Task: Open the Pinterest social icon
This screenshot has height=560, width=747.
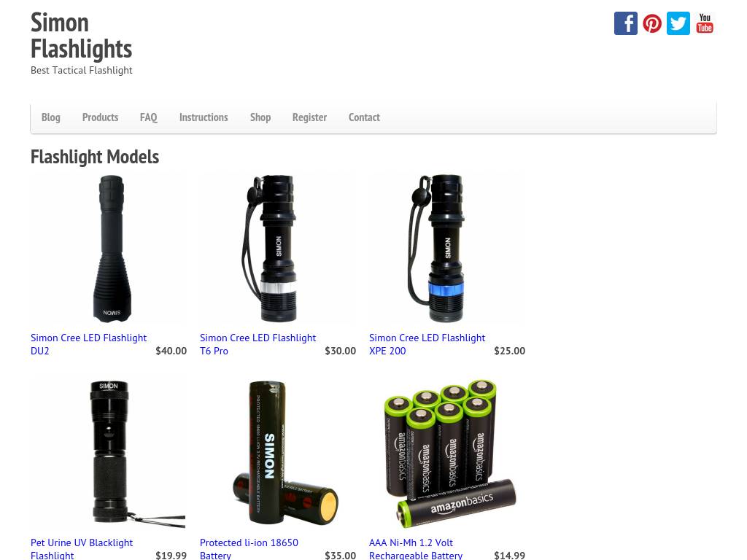Action: click(x=651, y=23)
